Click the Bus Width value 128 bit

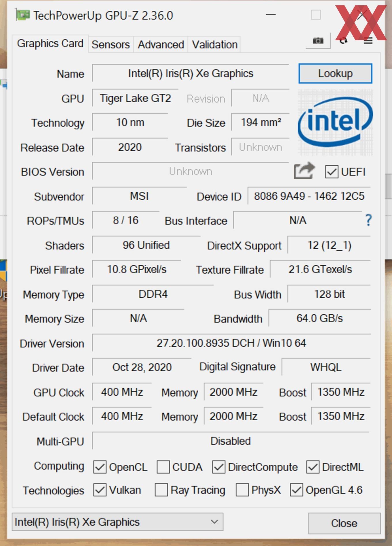coord(329,294)
